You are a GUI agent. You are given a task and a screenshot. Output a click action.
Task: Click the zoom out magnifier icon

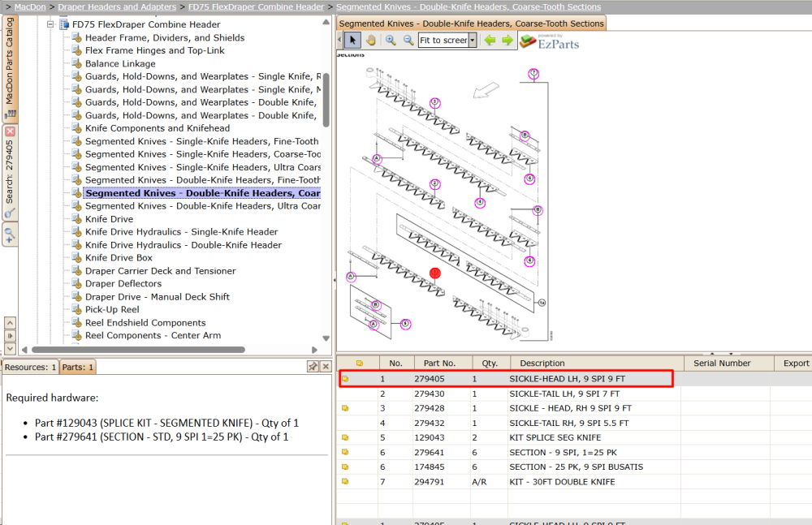408,40
